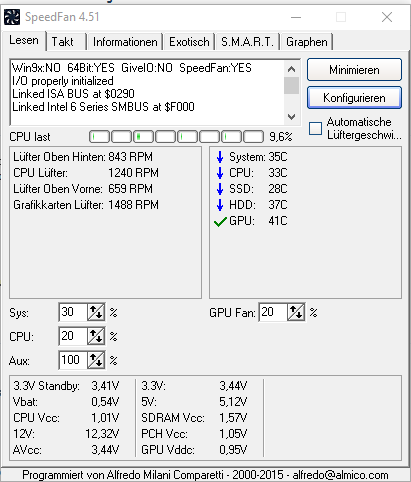411x482 pixels.
Task: Minimize the SpeedFan window via title bar
Action: pos(296,17)
